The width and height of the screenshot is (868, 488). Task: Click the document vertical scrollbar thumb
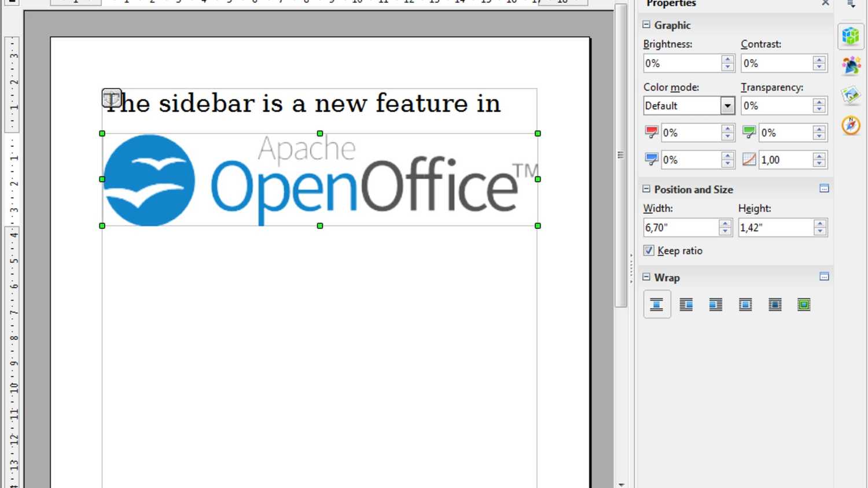[621, 155]
